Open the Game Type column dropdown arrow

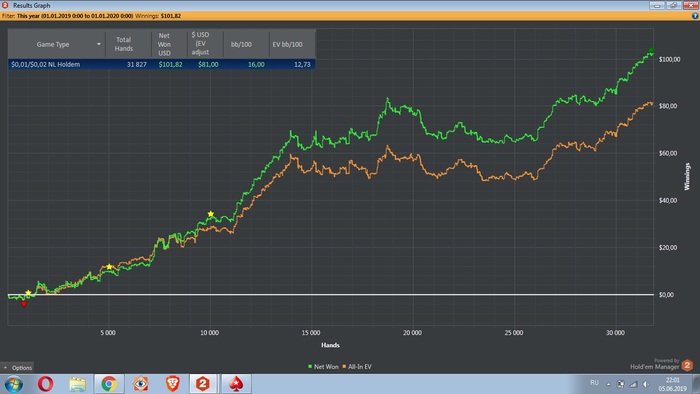(99, 44)
